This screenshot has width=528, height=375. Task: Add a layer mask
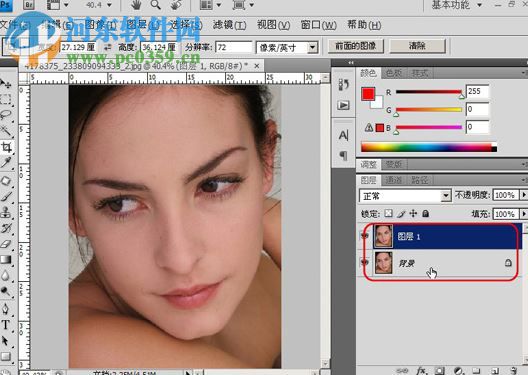coord(439,371)
